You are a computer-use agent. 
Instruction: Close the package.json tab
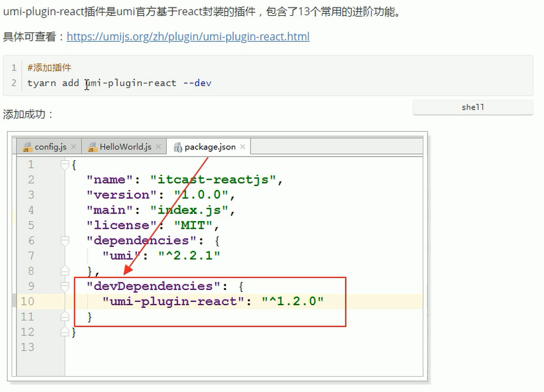242,147
